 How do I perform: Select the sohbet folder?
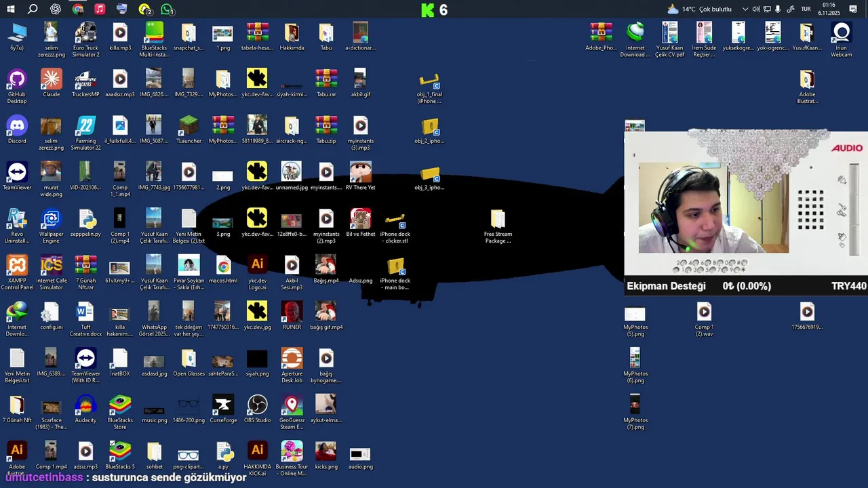(x=154, y=455)
